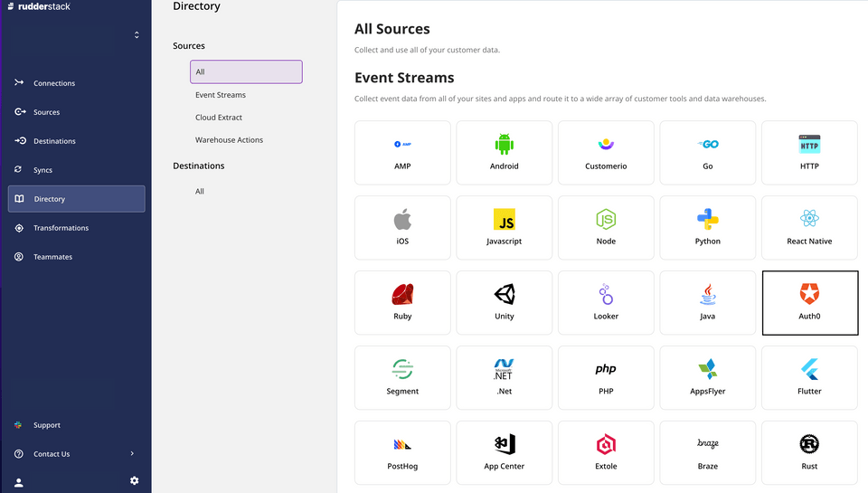
Task: Open the React Native source
Action: tap(809, 228)
